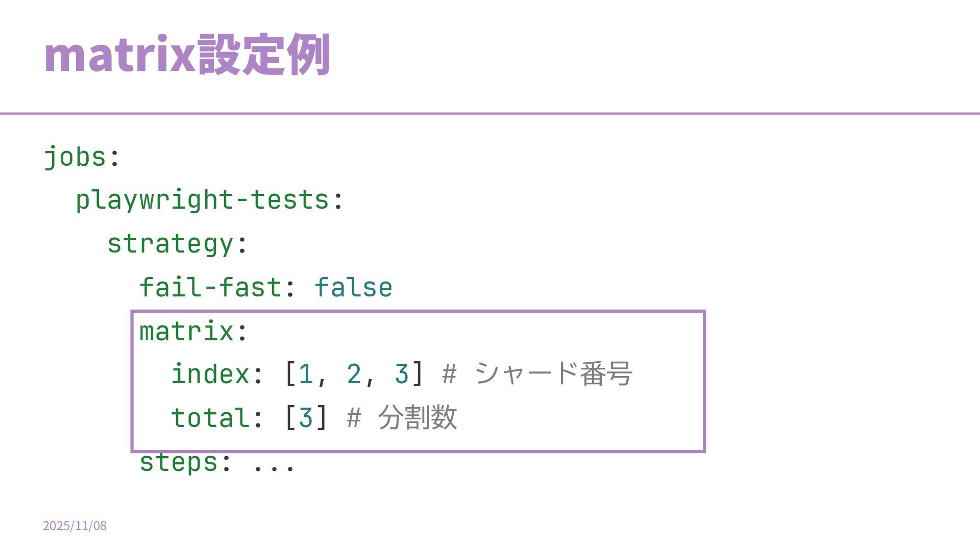980x551 pixels.
Task: Click the slide title "matrix設定例"
Action: (x=187, y=55)
